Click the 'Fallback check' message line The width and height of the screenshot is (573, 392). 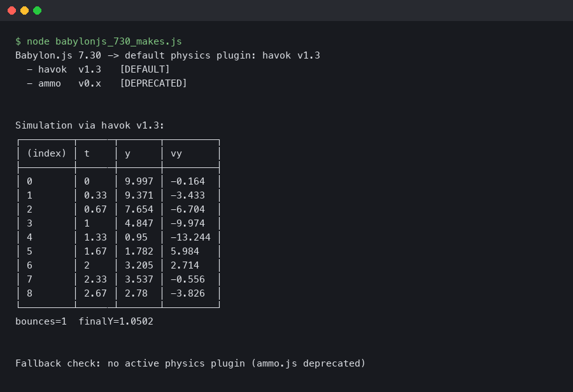click(190, 363)
